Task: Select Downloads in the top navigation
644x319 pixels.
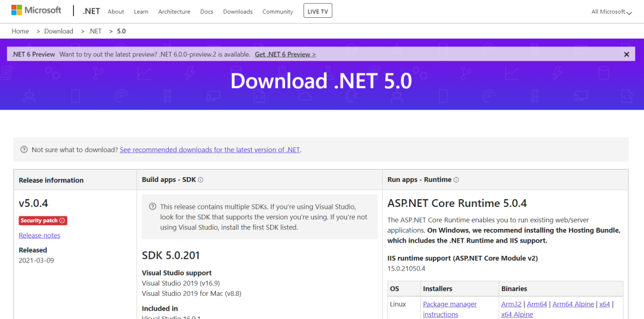Action: coord(237,12)
